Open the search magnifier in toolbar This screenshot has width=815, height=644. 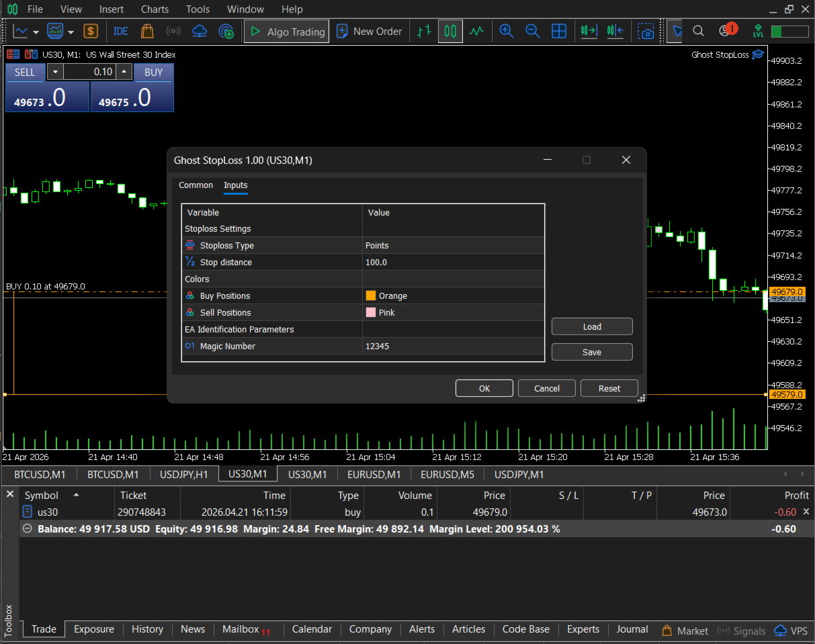pos(698,32)
